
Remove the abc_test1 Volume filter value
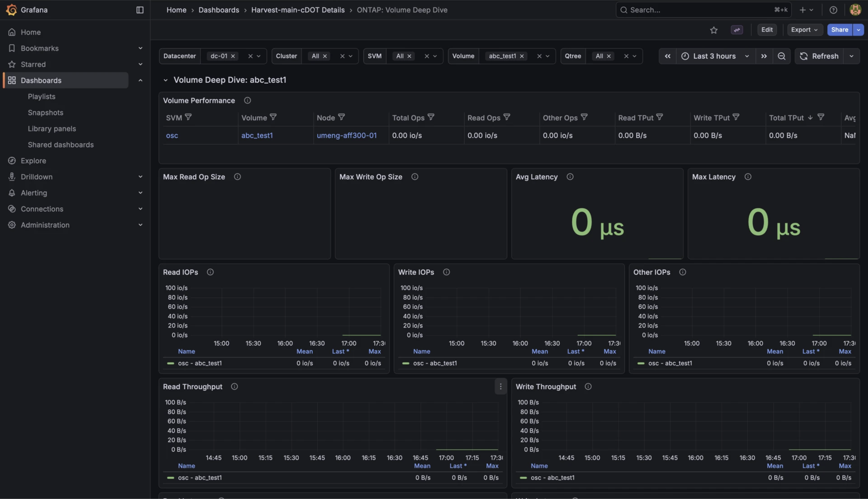pos(522,56)
